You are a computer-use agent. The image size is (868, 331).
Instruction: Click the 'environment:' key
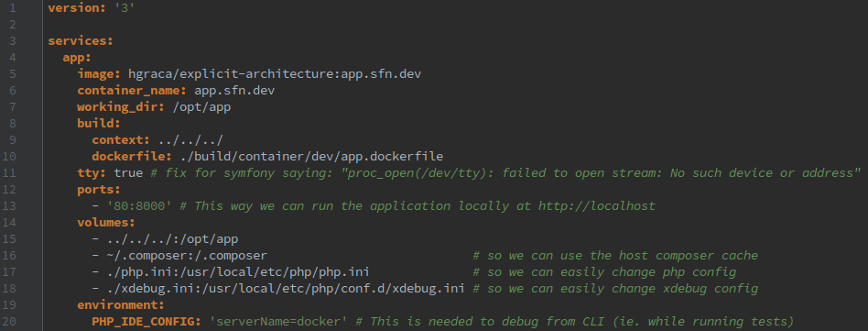click(121, 305)
